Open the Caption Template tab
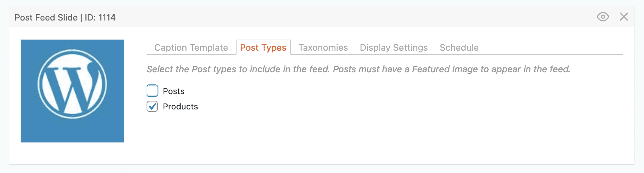Screen dimensions: 644x173 point(191,48)
